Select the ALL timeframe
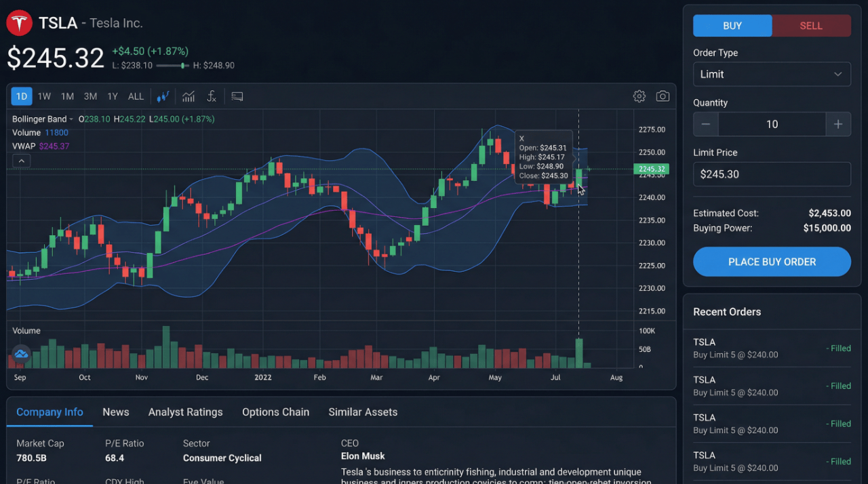Screen dimensions: 868x484 (x=136, y=96)
